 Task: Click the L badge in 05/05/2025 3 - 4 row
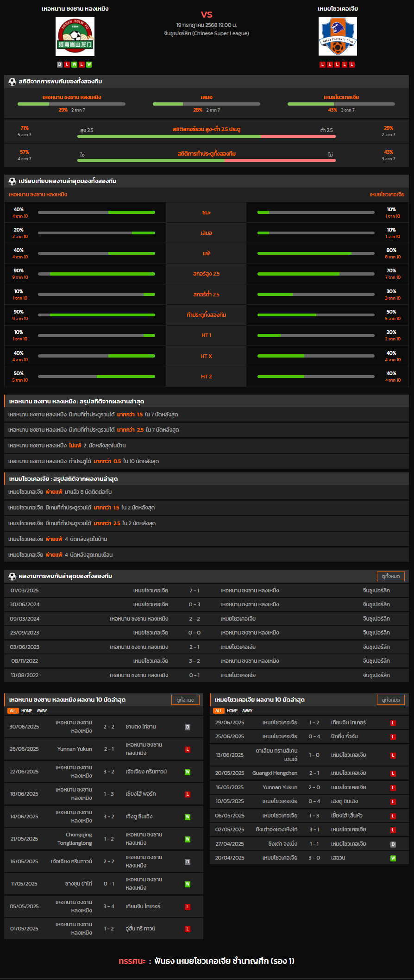coord(188,907)
